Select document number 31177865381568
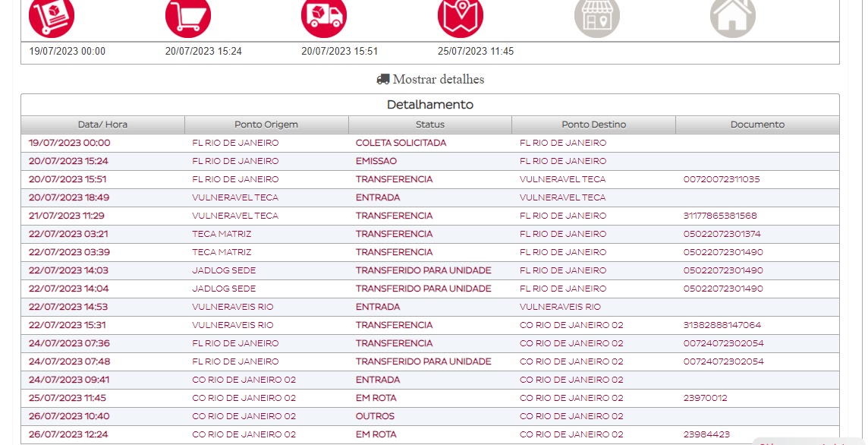This screenshot has height=445, width=868. (x=720, y=216)
